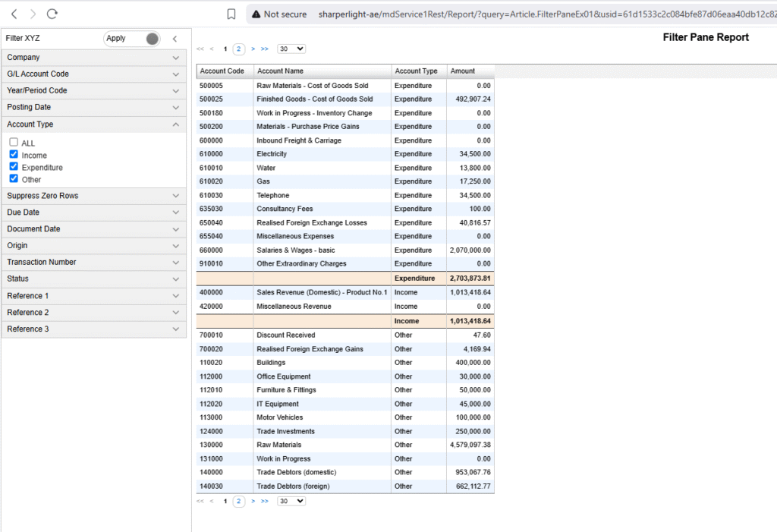
Task: Uncheck the Other checkbox
Action: pos(14,178)
